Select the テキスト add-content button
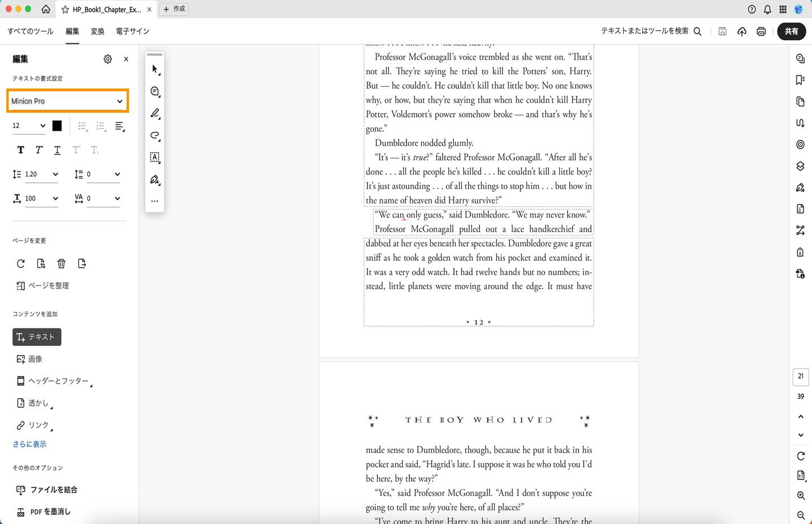Screen dimensions: 812x524 (x=37, y=337)
